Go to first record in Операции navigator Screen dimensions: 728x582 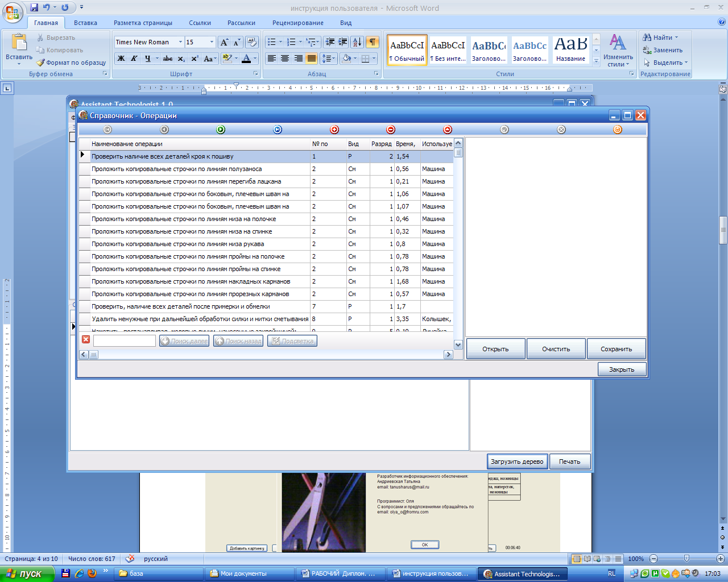click(x=107, y=130)
